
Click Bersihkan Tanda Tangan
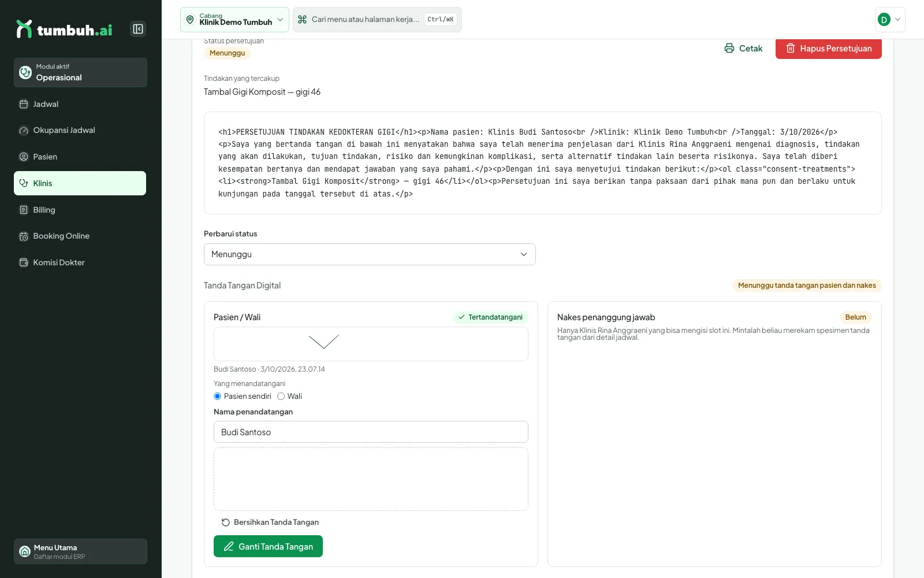click(270, 523)
